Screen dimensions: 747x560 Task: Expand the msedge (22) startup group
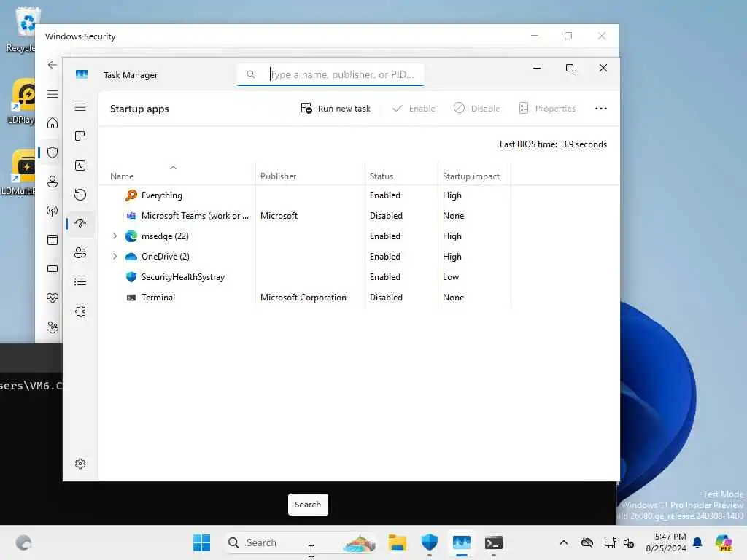(x=115, y=236)
